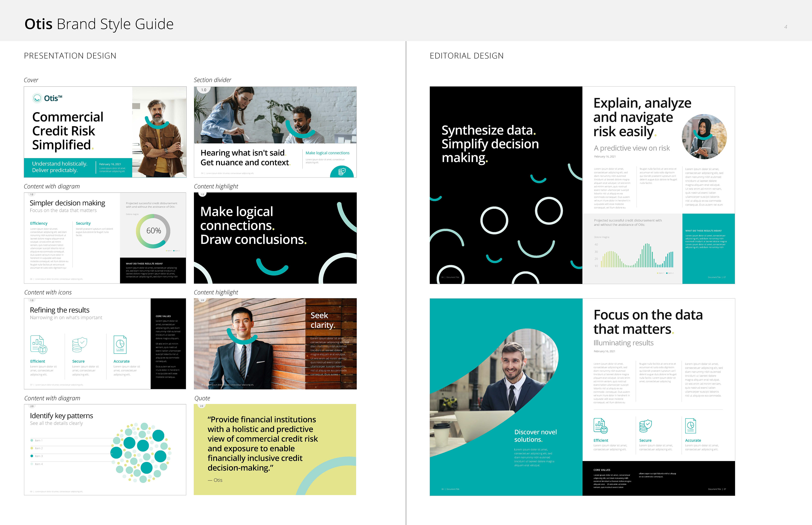Click the 'Seek clarity.' heading
The width and height of the screenshot is (812, 525).
[323, 320]
